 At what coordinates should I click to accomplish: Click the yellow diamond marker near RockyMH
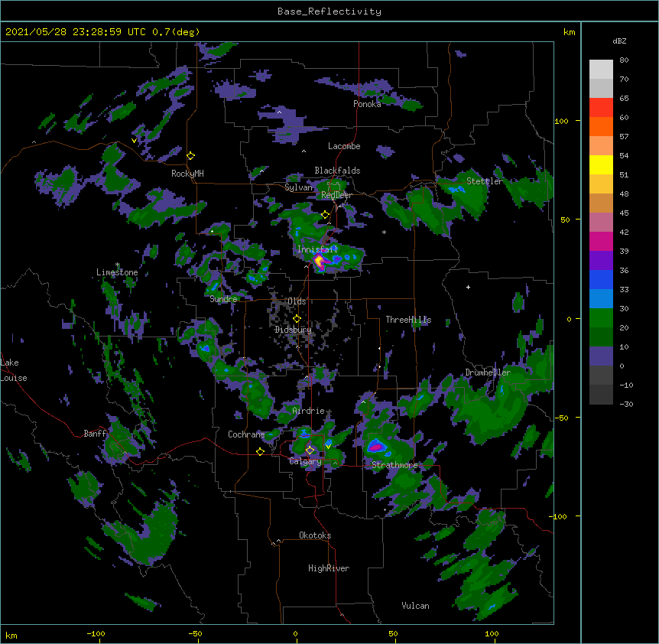pyautogui.click(x=191, y=155)
